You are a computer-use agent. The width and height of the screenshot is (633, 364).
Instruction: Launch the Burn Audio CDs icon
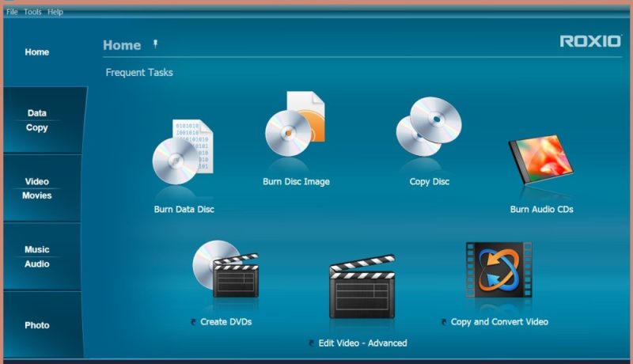click(541, 164)
